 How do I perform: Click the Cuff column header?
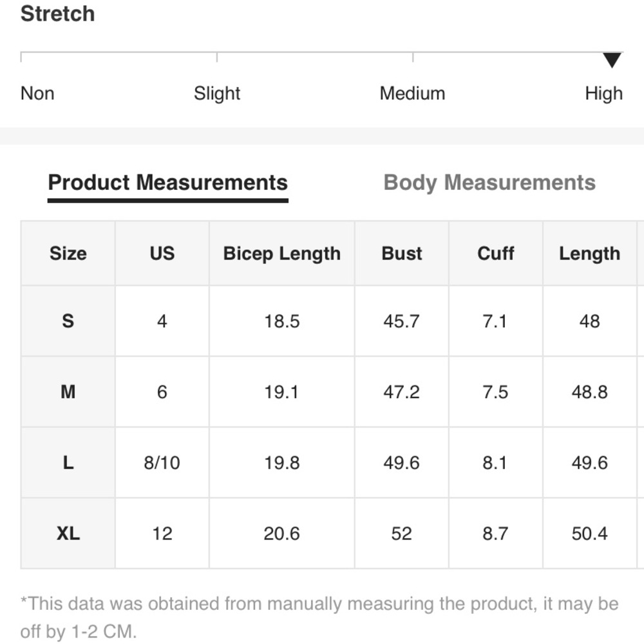point(495,254)
